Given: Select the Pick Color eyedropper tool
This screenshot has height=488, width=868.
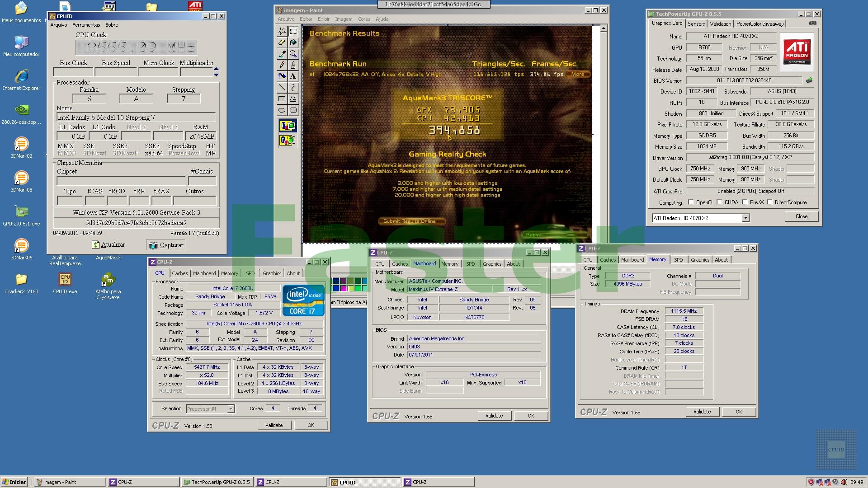Looking at the screenshot, I should click(282, 54).
